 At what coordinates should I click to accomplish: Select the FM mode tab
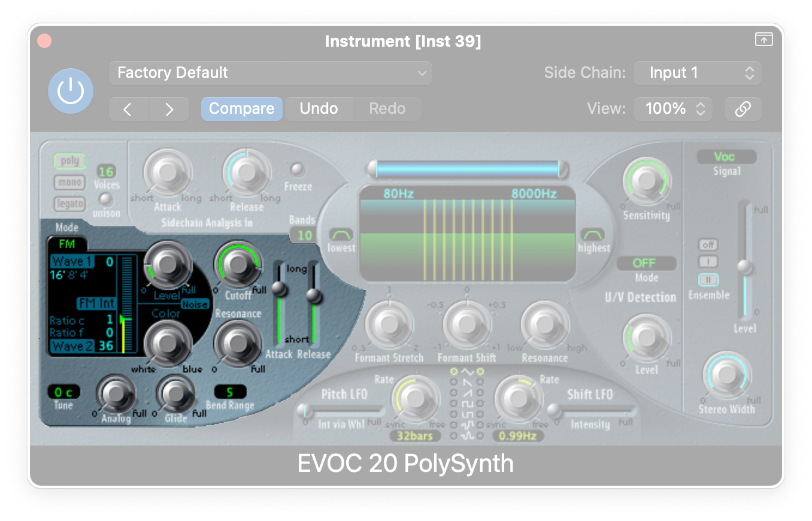(x=66, y=244)
